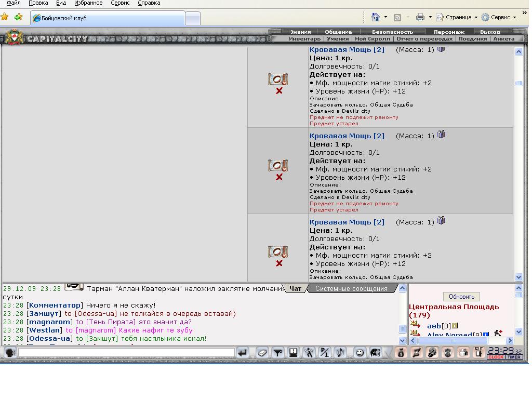The image size is (532, 399).
Task: Open Справка menu in browser
Action: pyautogui.click(x=149, y=3)
